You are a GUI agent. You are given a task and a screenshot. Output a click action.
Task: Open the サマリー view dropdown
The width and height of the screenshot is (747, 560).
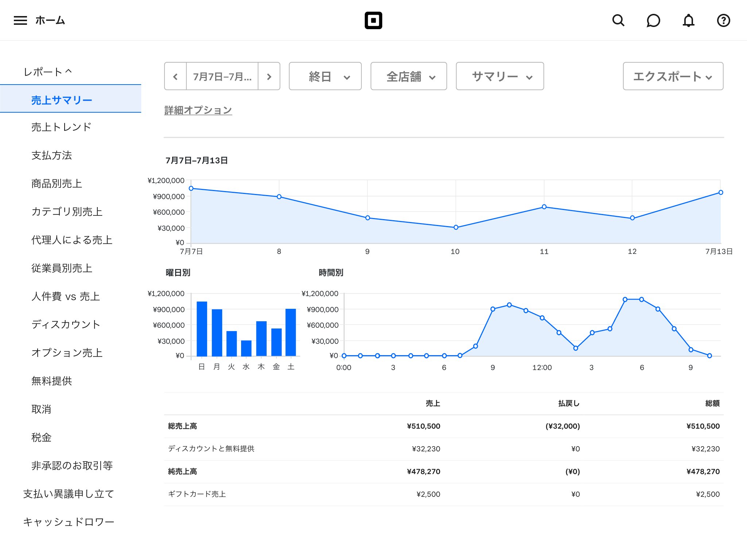pyautogui.click(x=499, y=76)
